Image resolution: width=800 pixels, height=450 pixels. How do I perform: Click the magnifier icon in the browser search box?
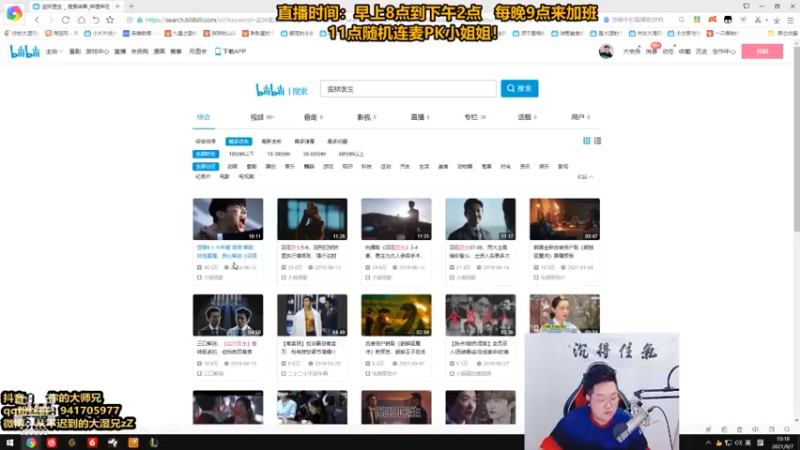point(681,20)
